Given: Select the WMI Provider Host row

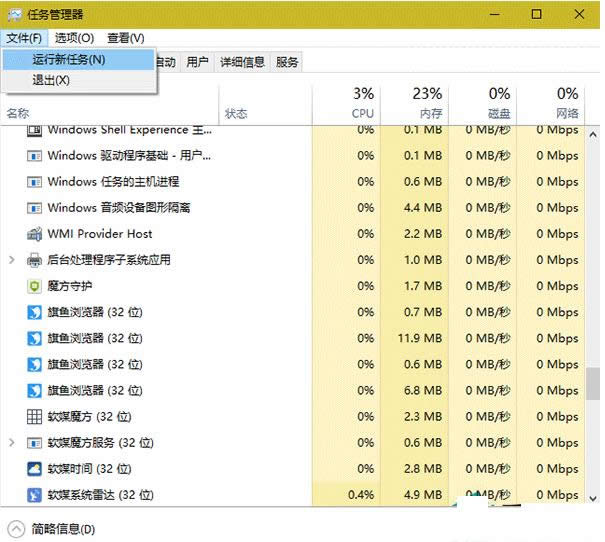Looking at the screenshot, I should pyautogui.click(x=293, y=234).
